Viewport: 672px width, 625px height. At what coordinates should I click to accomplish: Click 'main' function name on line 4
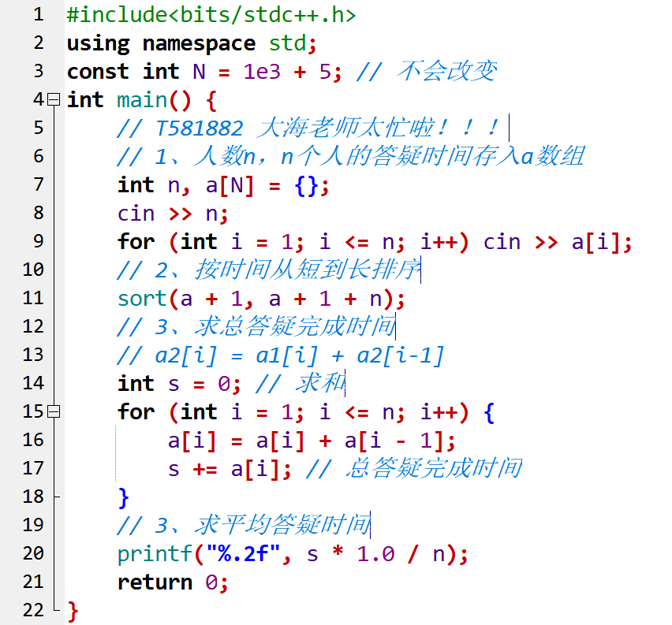coord(142,100)
